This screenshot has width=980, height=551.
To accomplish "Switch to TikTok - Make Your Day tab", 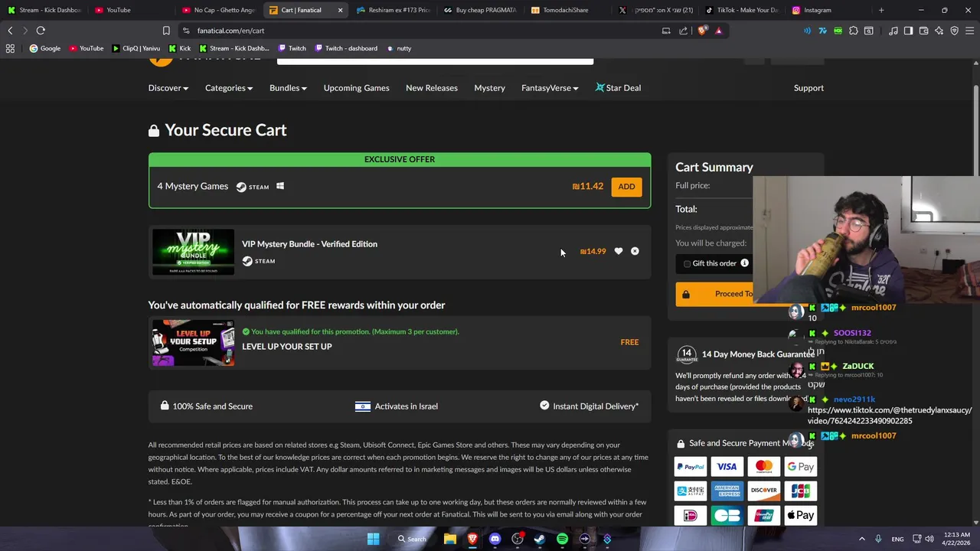I will tap(741, 10).
